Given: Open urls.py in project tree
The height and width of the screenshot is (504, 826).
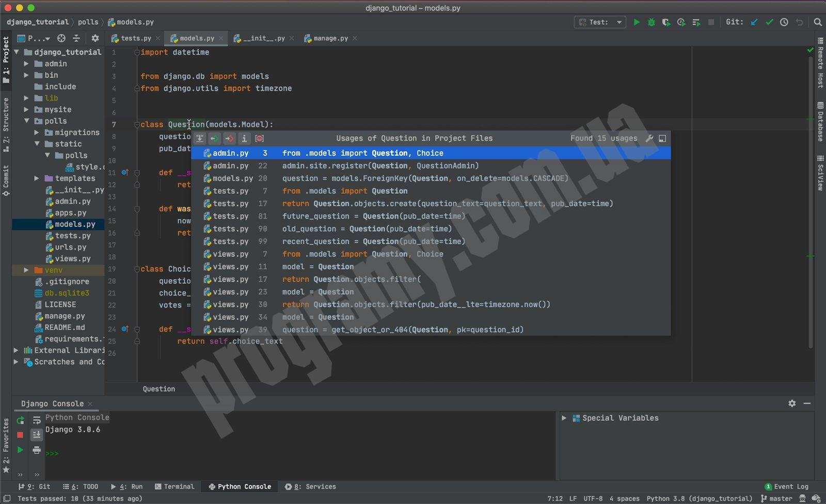Looking at the screenshot, I should (x=71, y=247).
